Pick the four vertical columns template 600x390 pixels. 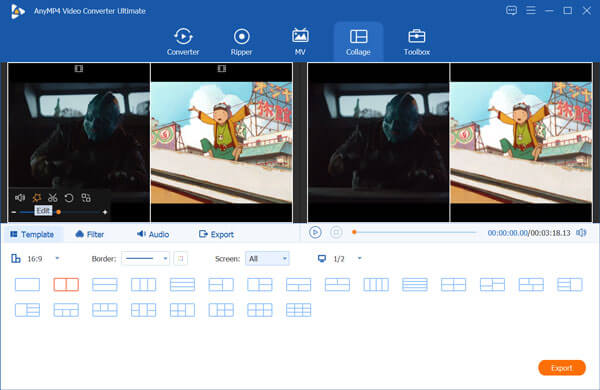coord(376,284)
